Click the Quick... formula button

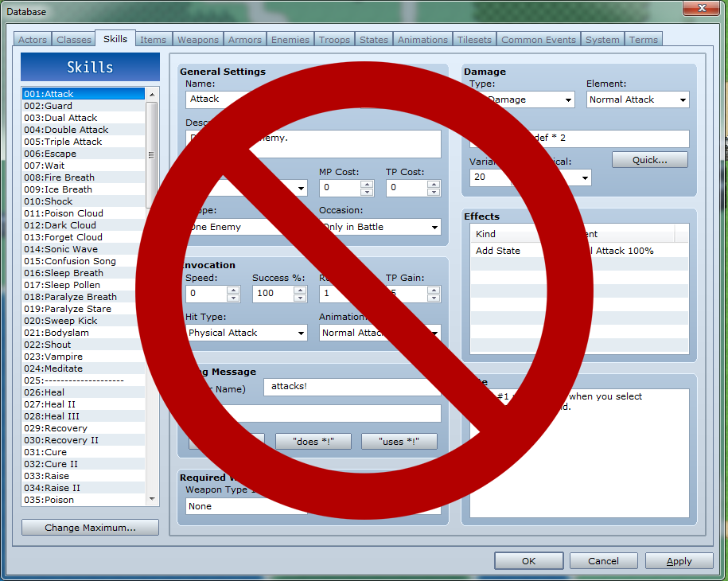tap(649, 160)
